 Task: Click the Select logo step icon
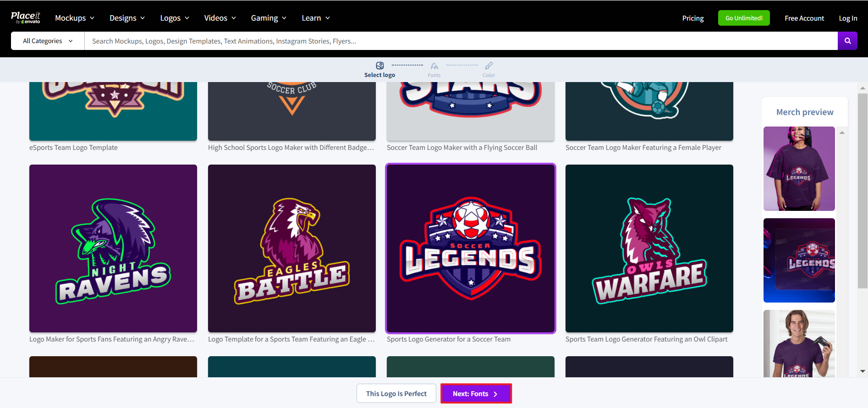click(379, 66)
